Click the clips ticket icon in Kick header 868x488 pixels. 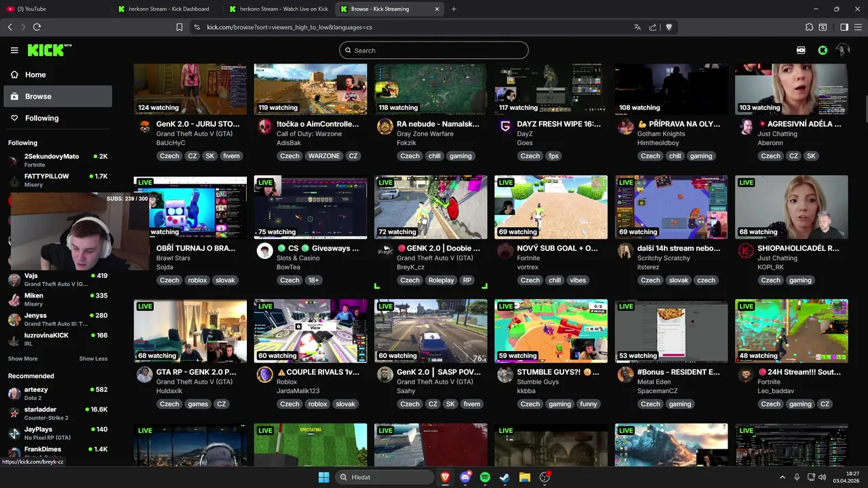coord(801,50)
